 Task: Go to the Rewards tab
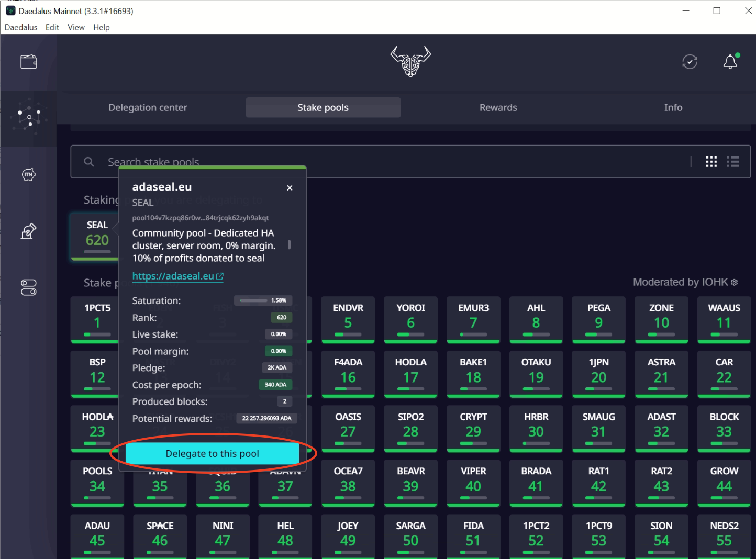click(498, 107)
